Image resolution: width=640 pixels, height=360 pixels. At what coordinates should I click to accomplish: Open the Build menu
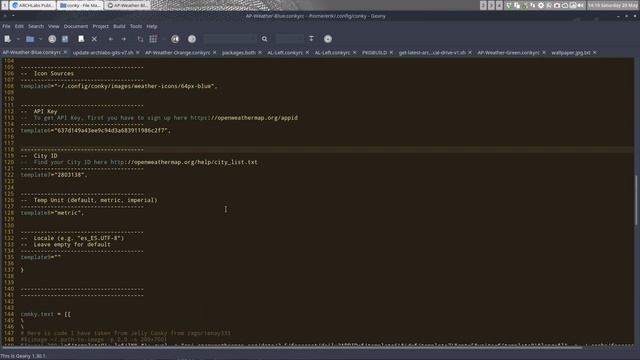tap(119, 26)
